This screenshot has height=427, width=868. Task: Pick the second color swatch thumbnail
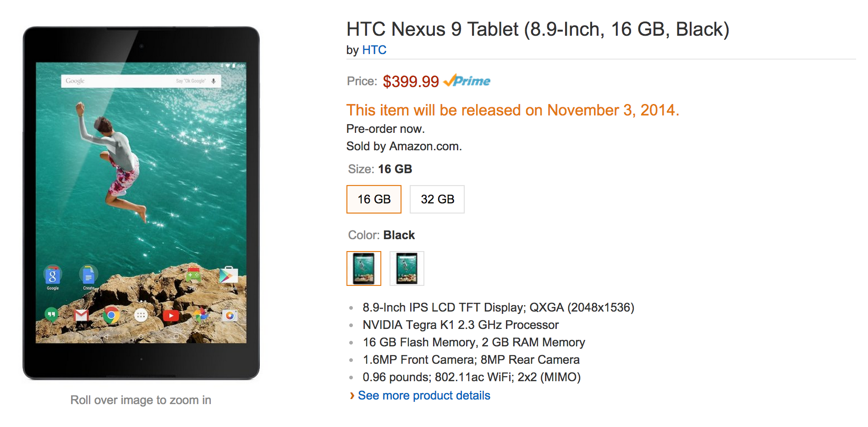[407, 268]
